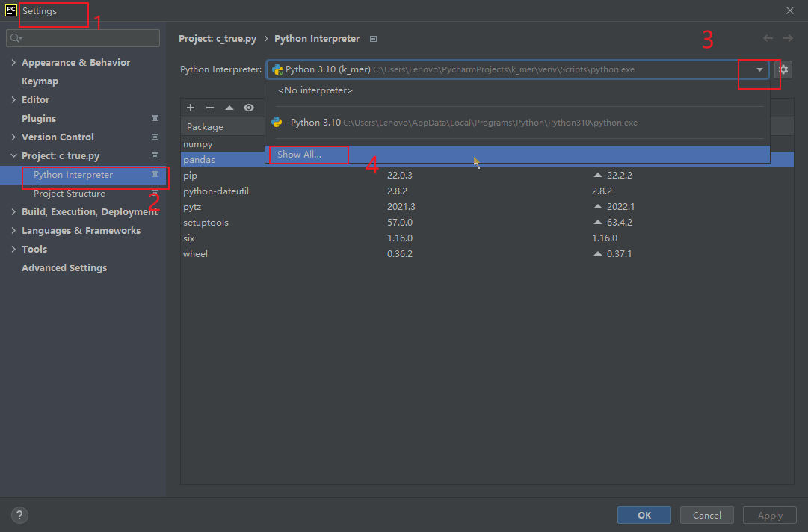Click the upgrade arrow next to setuptools 63.4.2

(x=598, y=223)
